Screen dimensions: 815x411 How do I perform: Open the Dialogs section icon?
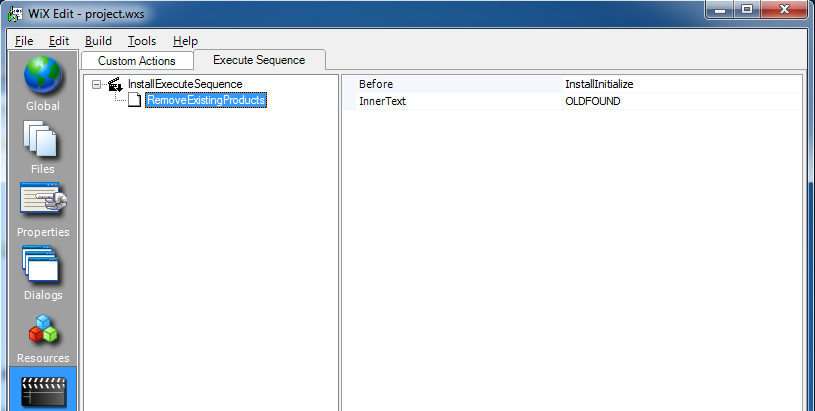pyautogui.click(x=42, y=266)
